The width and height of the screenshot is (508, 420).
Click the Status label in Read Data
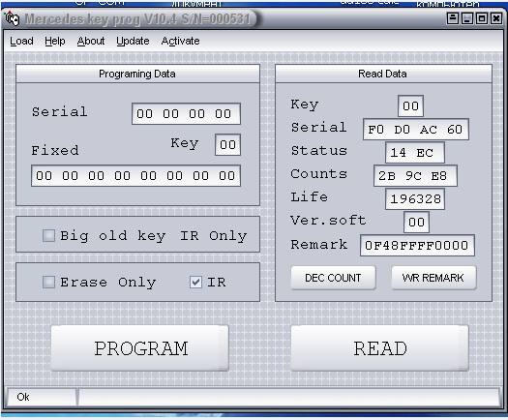click(318, 151)
